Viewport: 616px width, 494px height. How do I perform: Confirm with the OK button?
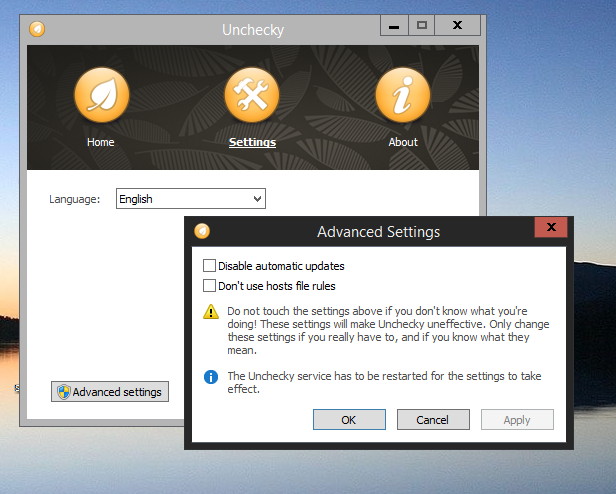(349, 420)
